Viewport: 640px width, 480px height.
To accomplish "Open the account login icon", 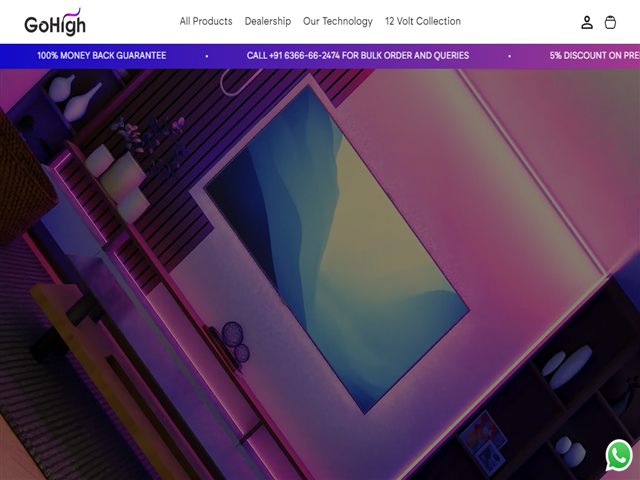I will (x=587, y=22).
